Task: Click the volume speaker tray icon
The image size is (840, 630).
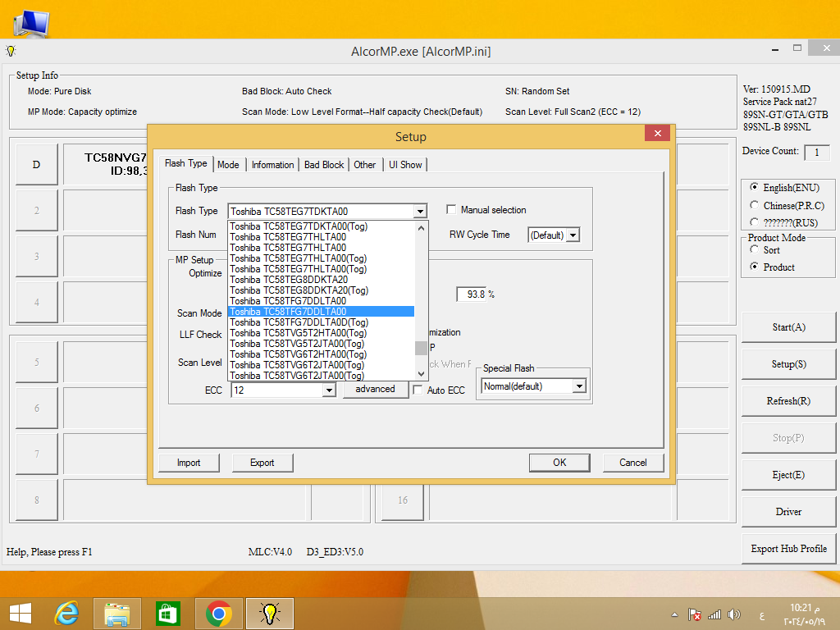Action: (734, 614)
